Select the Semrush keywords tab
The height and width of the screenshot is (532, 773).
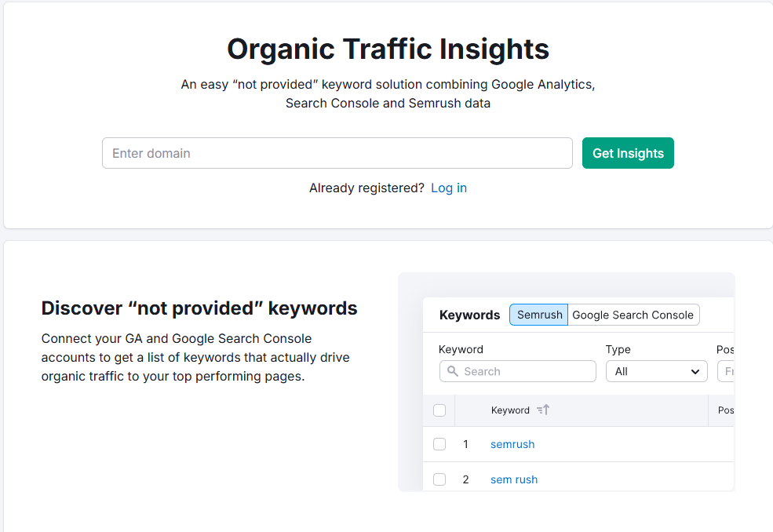[x=539, y=315]
